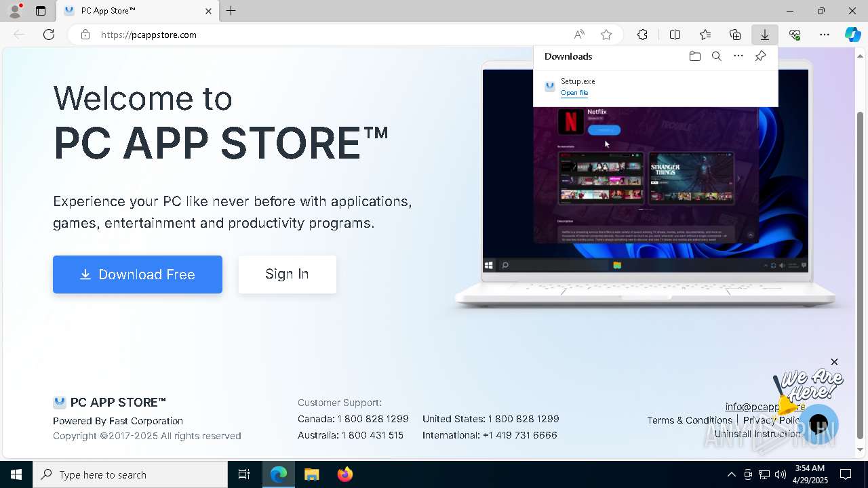View site information lock icon
This screenshot has height=488, width=868.
point(85,35)
